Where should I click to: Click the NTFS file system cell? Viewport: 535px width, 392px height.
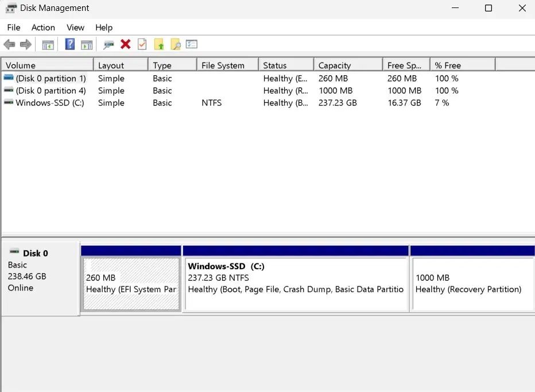(x=212, y=103)
